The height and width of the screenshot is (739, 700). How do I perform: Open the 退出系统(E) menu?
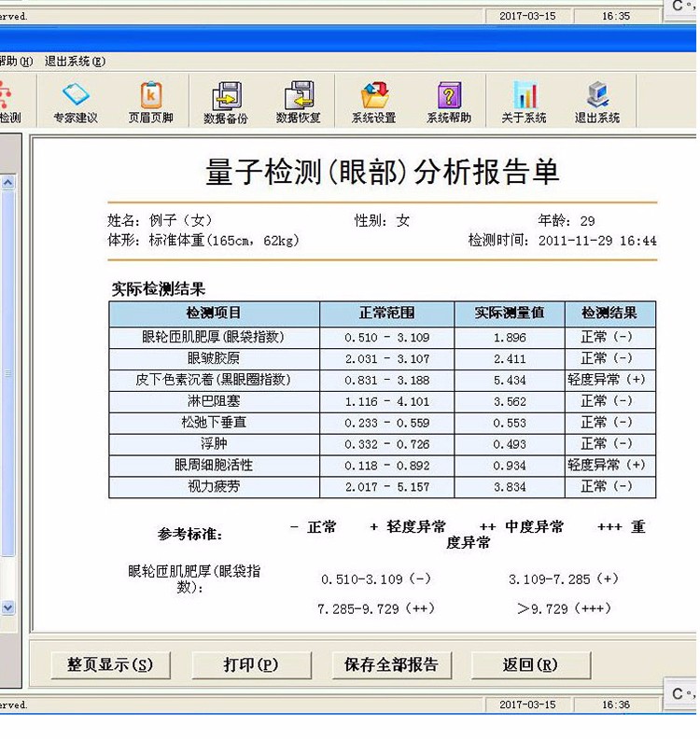coord(75,62)
